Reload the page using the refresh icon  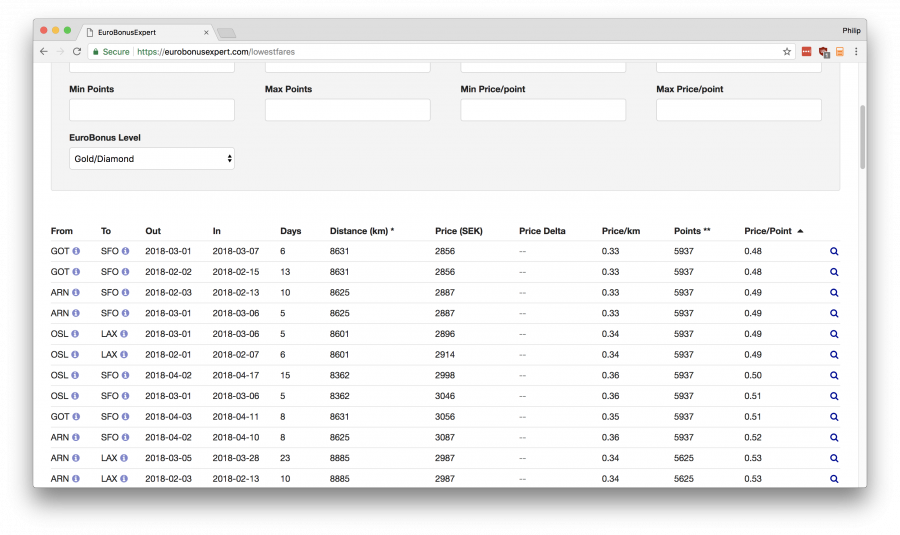point(77,51)
